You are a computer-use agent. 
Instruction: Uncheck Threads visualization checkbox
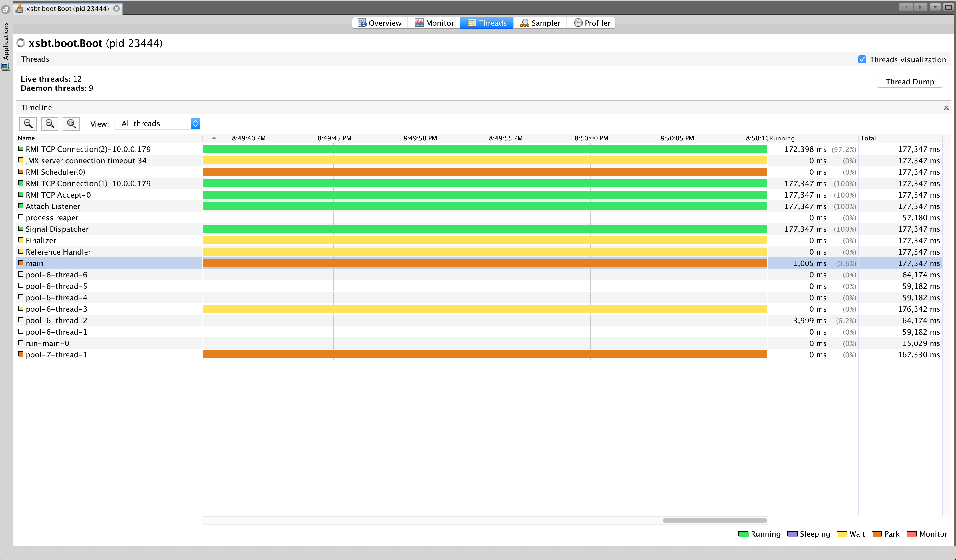coord(862,60)
